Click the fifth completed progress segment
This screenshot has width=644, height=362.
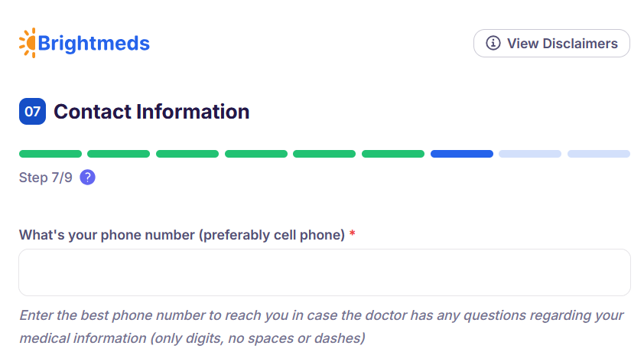click(324, 154)
